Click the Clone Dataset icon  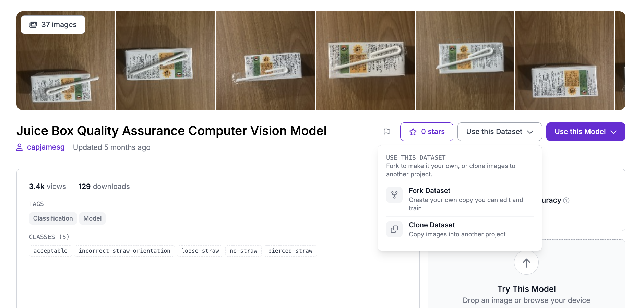tap(394, 229)
